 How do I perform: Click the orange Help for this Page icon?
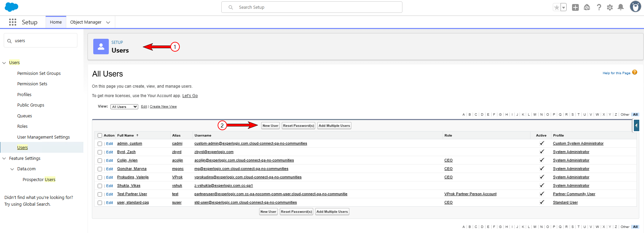pos(635,72)
